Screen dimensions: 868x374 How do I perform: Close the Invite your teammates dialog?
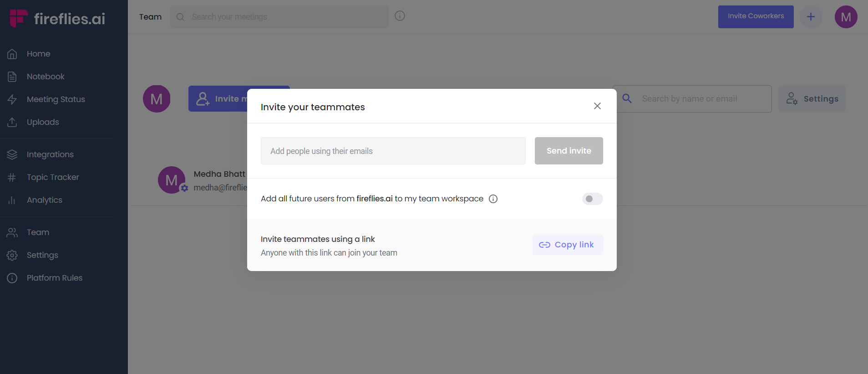[x=597, y=106]
